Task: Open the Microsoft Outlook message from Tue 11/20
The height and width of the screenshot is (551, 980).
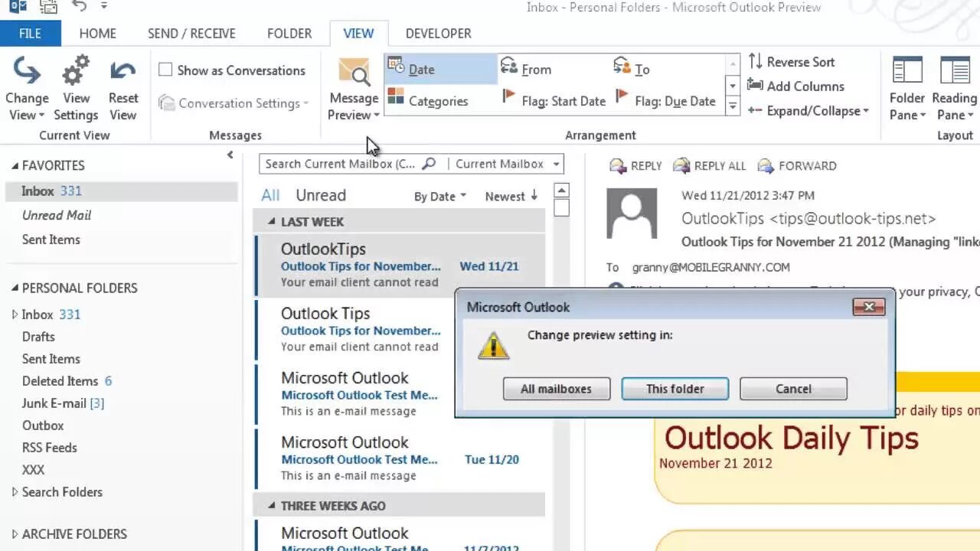Action: (400, 458)
